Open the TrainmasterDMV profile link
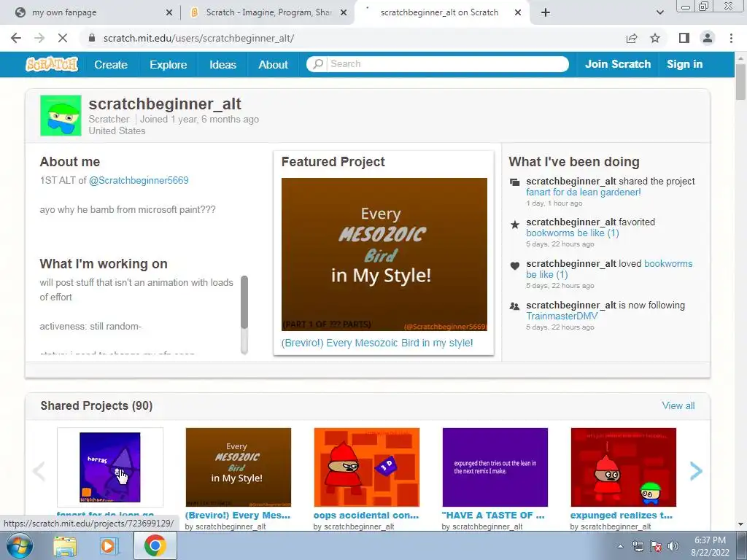Screen dimensions: 747x560 [x=562, y=316]
